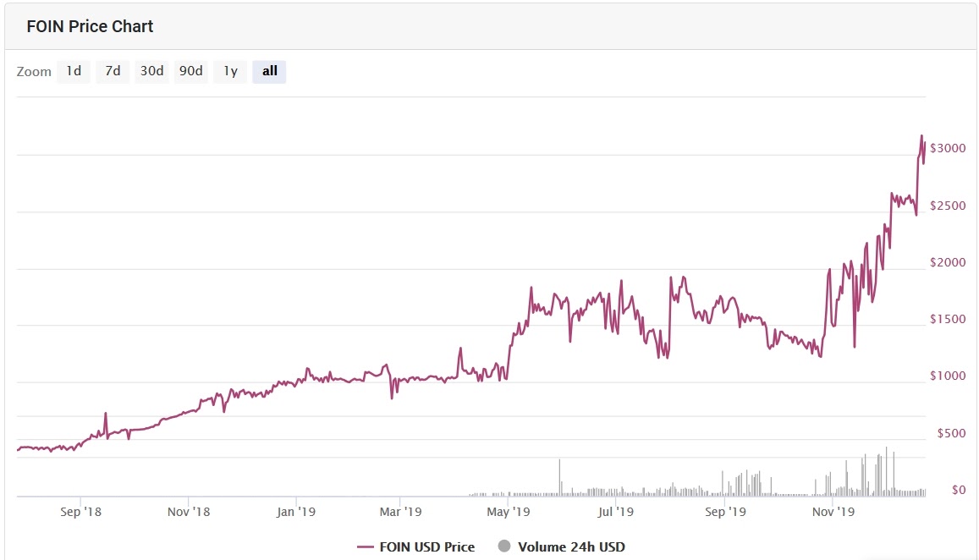Screen dimensions: 979x560
Task: Select the 1d zoom range
Action: [74, 71]
